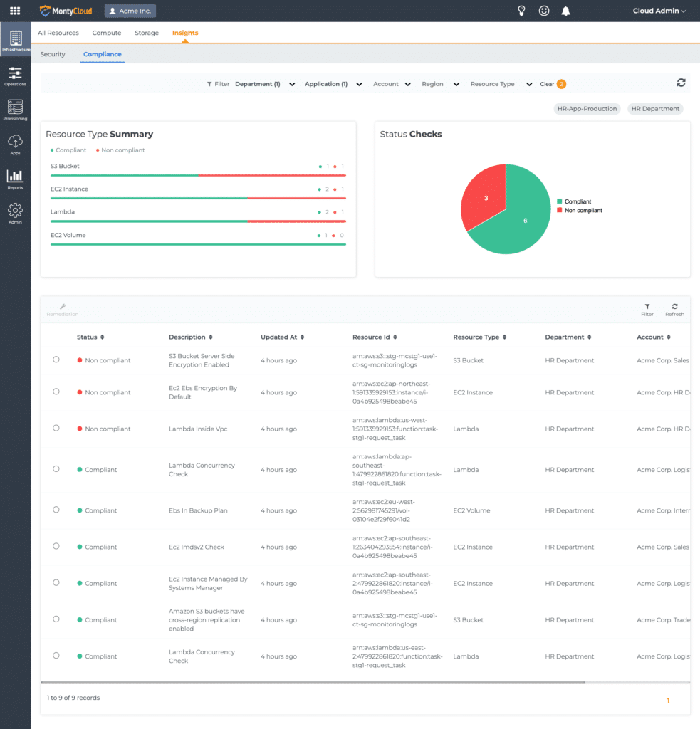Click Clear to reset filters
Screen dimensions: 700x729
[547, 84]
